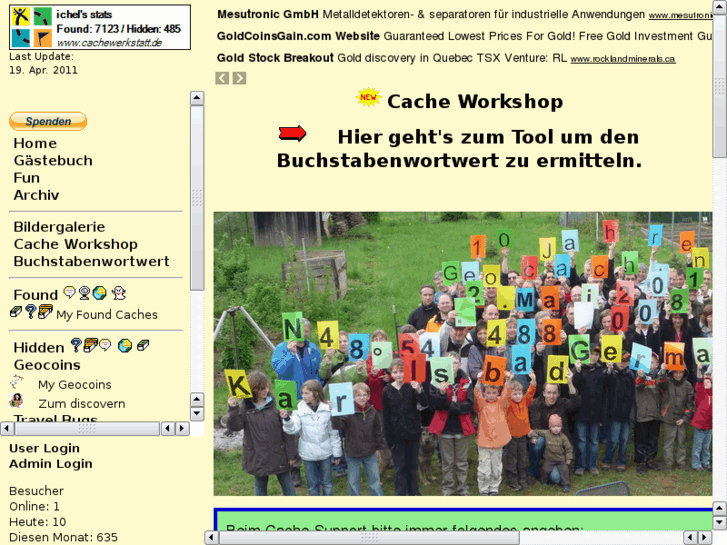Show previous ads with left arrow
Viewport: 727px width, 545px height.
tap(222, 78)
